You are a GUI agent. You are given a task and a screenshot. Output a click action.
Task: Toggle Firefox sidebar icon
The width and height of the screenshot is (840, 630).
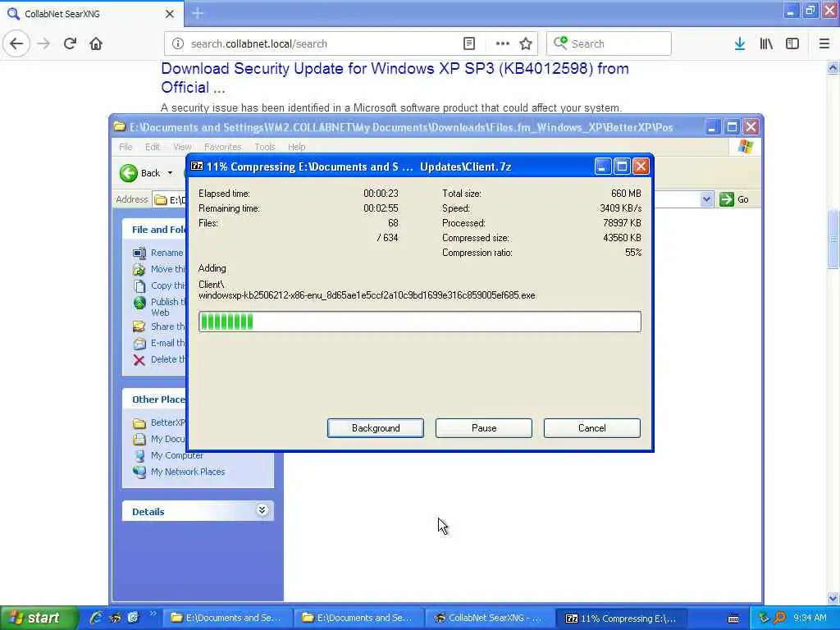(x=792, y=43)
